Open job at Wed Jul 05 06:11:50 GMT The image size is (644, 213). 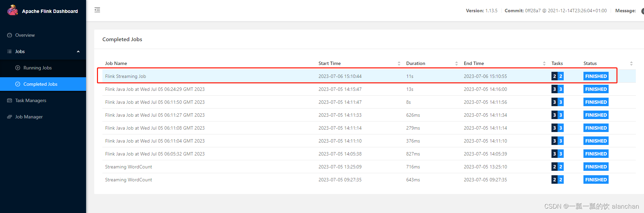tap(369, 102)
